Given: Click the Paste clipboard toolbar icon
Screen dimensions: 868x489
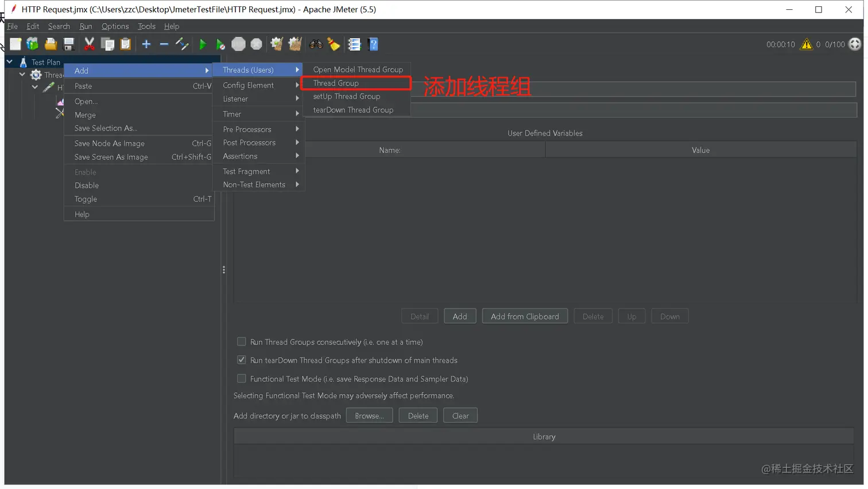Looking at the screenshot, I should [x=126, y=44].
